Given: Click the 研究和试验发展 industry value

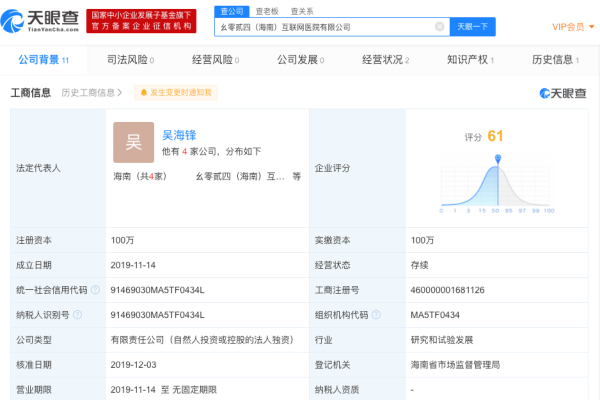Looking at the screenshot, I should coord(442,340).
